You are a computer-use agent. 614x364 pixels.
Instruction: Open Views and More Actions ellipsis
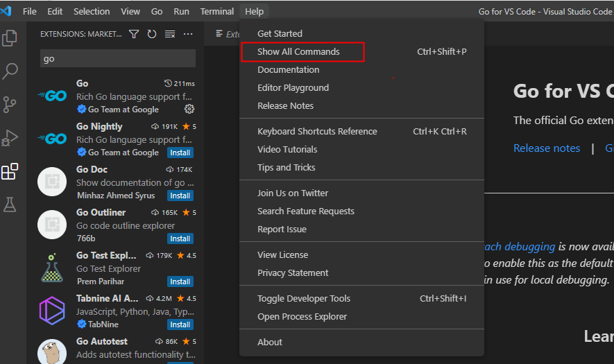[188, 34]
